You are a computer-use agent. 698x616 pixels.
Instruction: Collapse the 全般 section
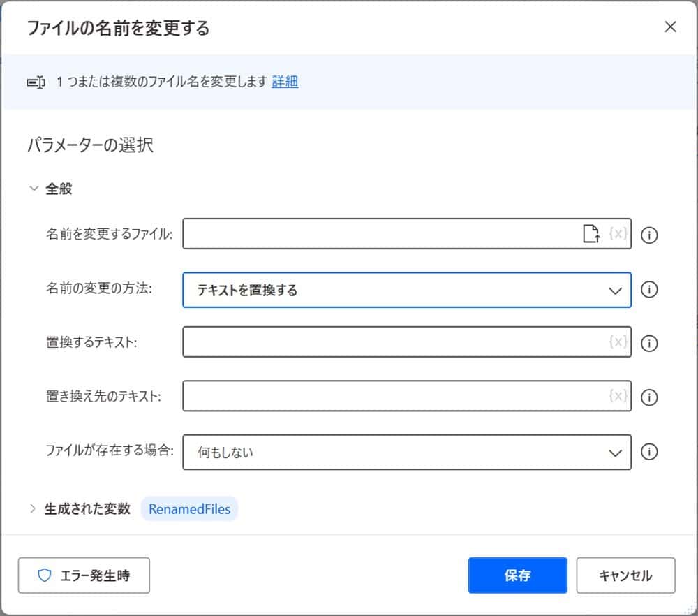point(34,188)
